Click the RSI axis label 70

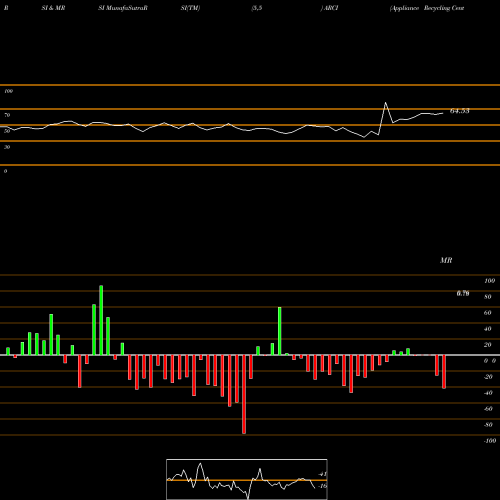coord(7,115)
